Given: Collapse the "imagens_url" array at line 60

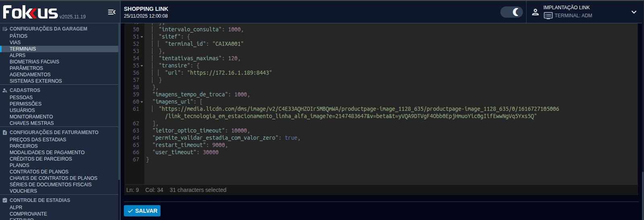Looking at the screenshot, I should tap(142, 102).
